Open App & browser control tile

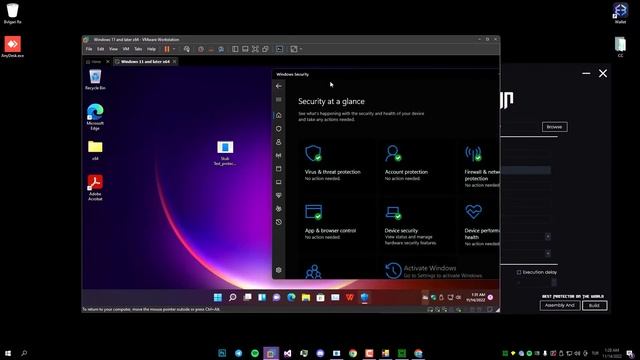coord(337,222)
